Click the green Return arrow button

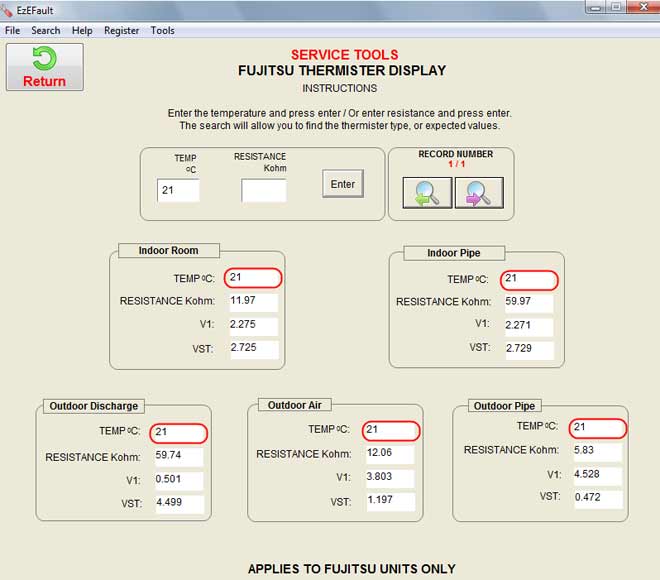44,67
